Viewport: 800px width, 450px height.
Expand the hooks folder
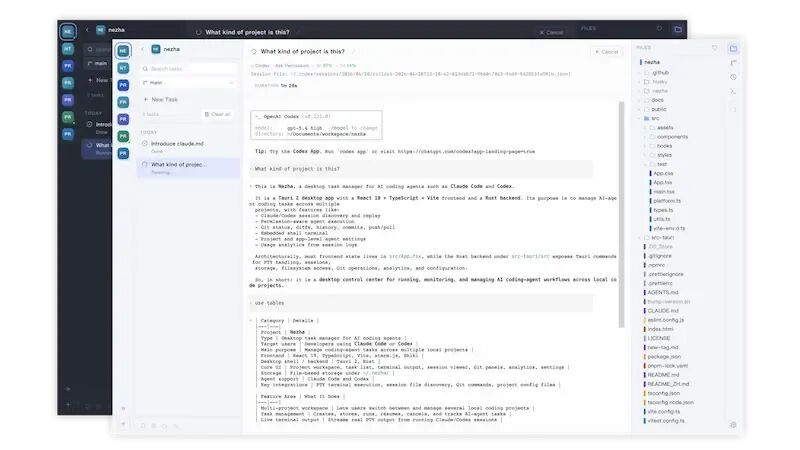coord(660,146)
